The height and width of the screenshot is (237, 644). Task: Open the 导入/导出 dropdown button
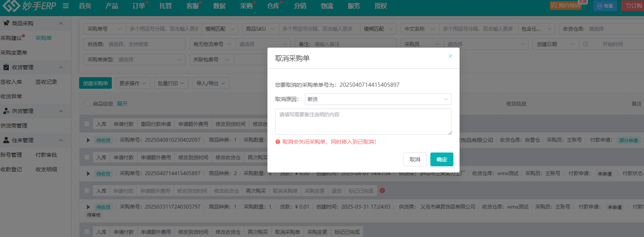tap(211, 83)
